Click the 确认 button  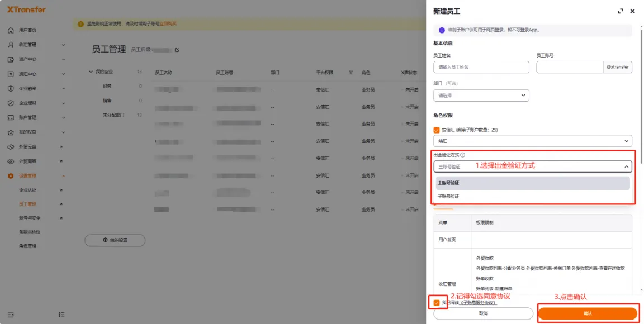coord(587,313)
